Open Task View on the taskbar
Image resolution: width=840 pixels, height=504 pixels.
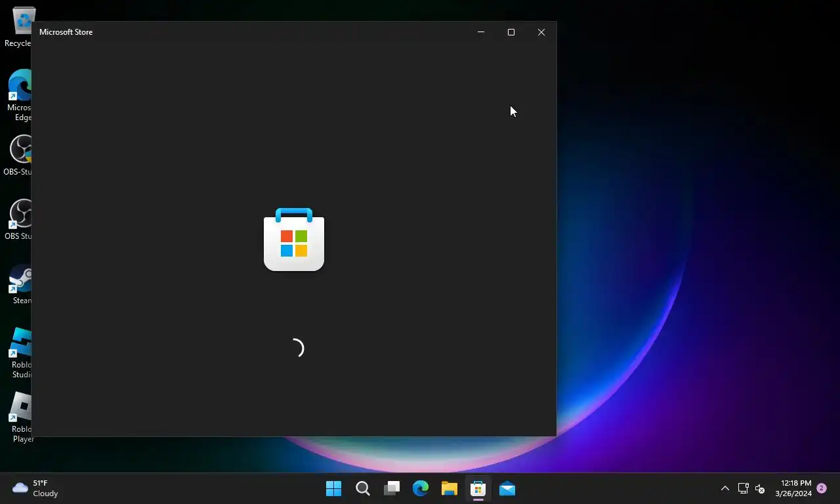point(392,488)
